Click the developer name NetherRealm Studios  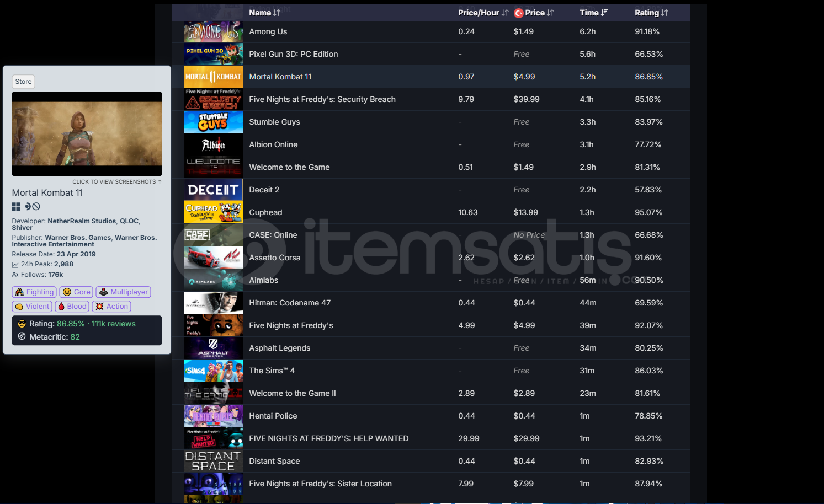pyautogui.click(x=82, y=221)
